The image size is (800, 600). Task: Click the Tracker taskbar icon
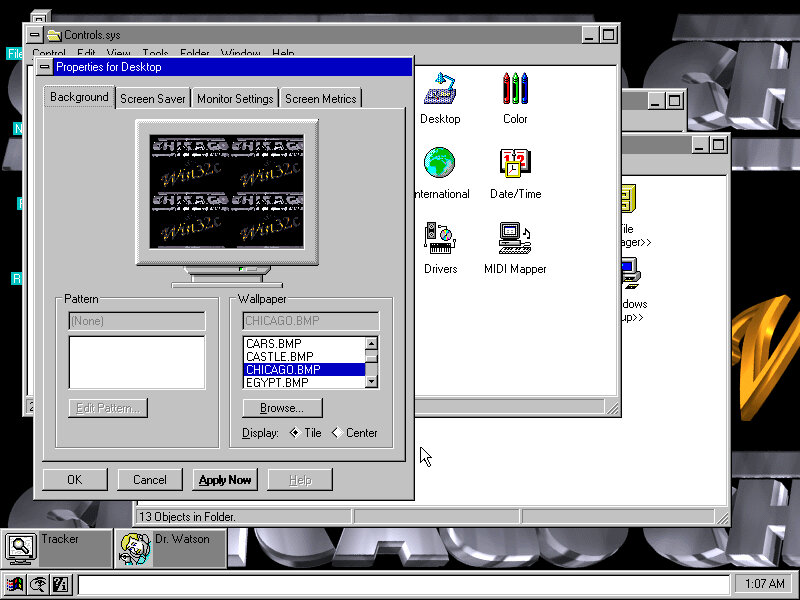tap(20, 546)
